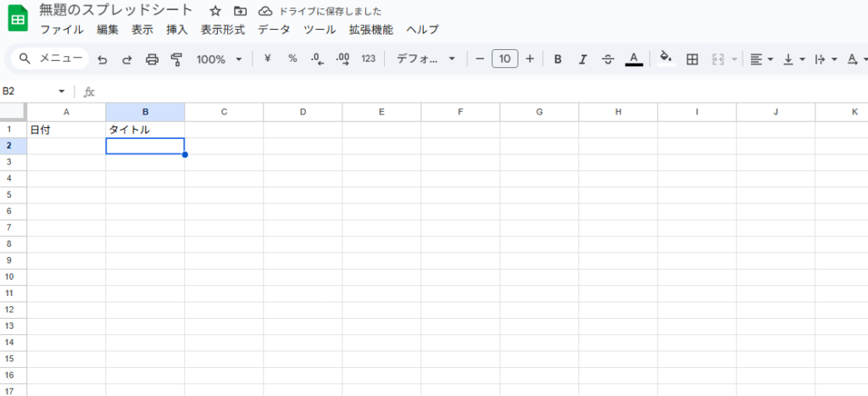Star this spreadsheet with the star icon
The image size is (868, 396).
pos(215,11)
